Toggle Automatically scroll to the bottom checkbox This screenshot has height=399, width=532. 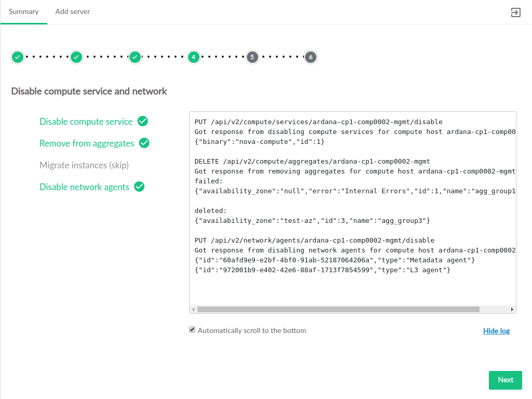pos(192,330)
